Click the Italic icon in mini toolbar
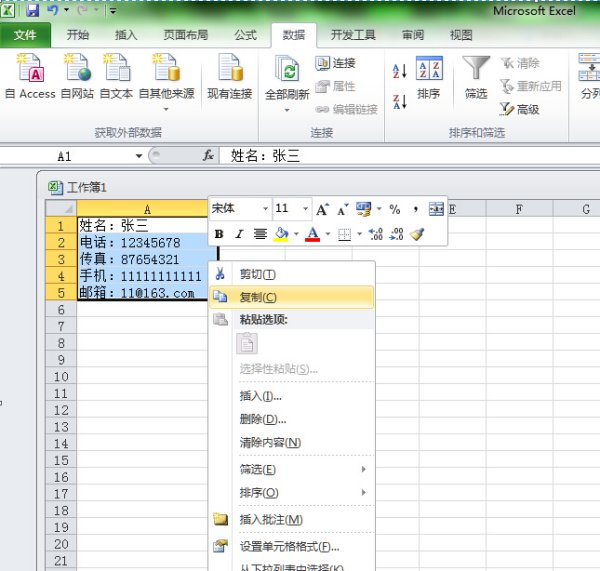 pos(239,234)
